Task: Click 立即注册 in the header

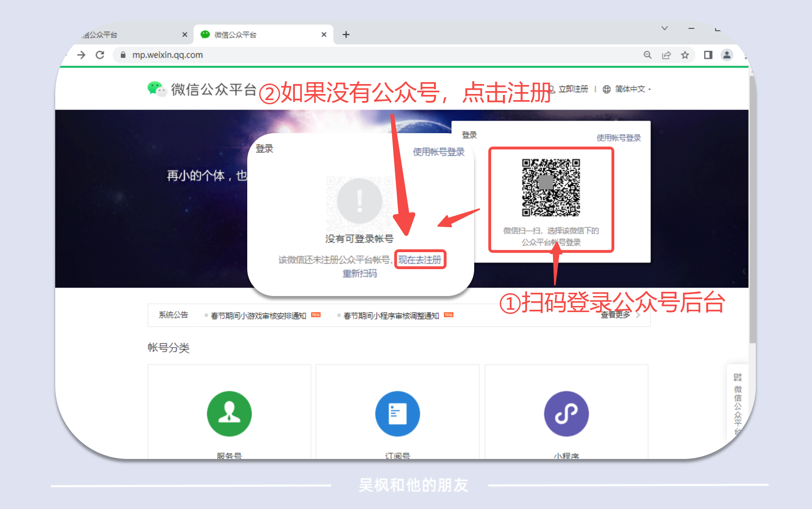Action: [573, 89]
